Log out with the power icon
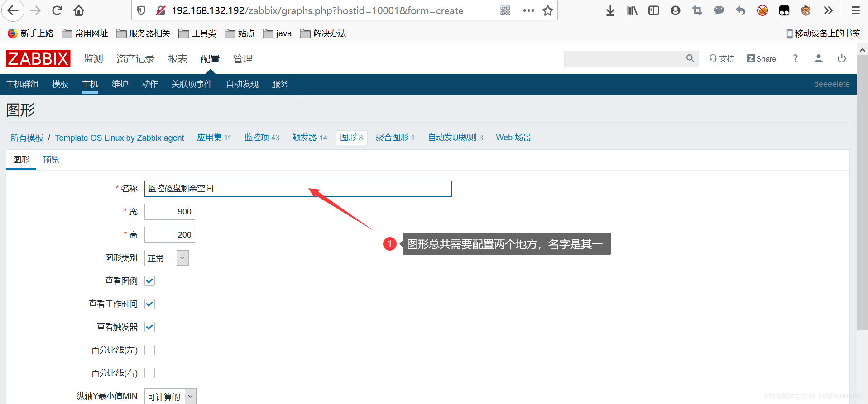This screenshot has height=404, width=868. coord(842,58)
